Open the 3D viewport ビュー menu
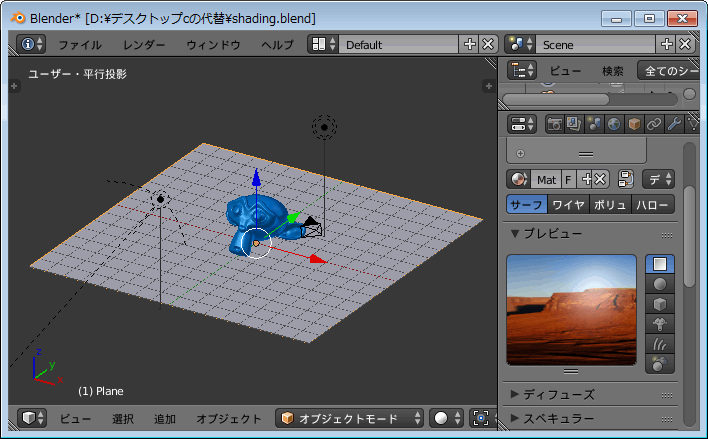Image resolution: width=708 pixels, height=439 pixels. point(75,419)
